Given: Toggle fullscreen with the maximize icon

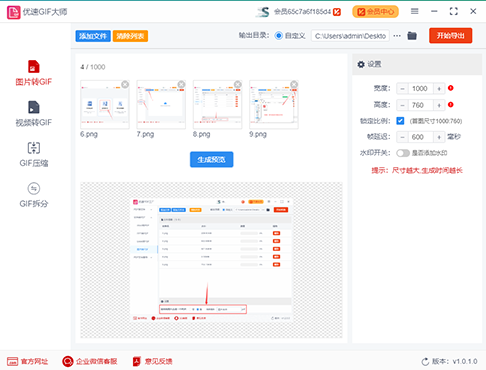Looking at the screenshot, I should pos(454,12).
